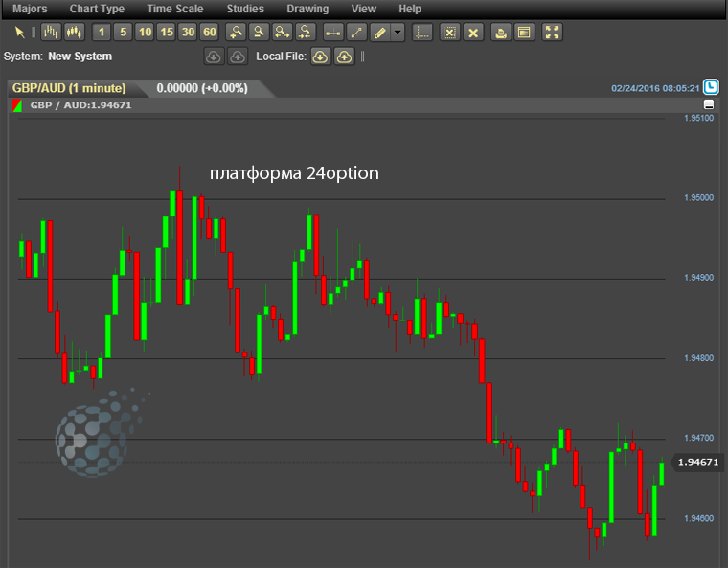Click the платформа 24option chart annotation

[294, 173]
